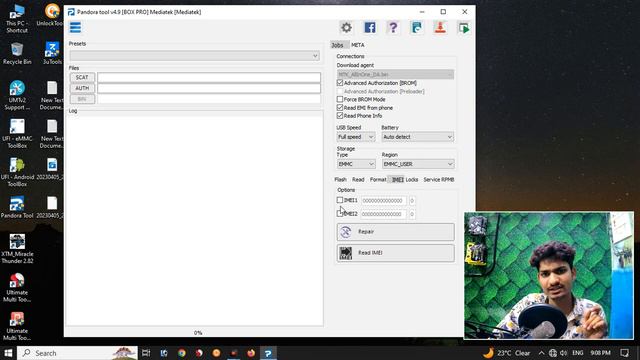Open UnlockTool desktop icon

[51, 15]
